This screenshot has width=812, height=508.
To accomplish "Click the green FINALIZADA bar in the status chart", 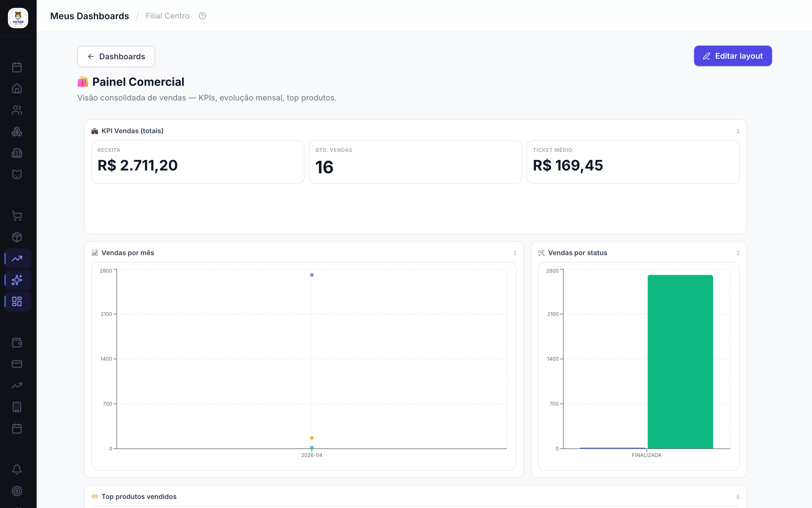I will pos(680,362).
